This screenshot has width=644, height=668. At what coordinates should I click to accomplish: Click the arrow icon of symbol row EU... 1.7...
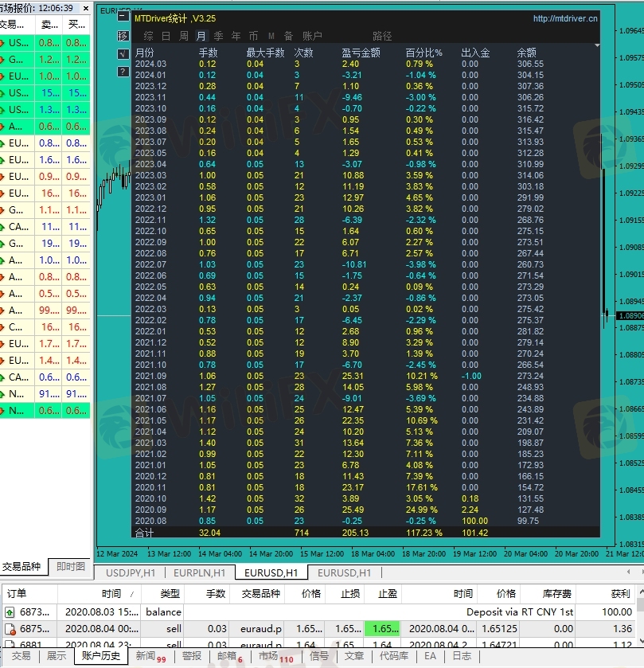coord(2,343)
